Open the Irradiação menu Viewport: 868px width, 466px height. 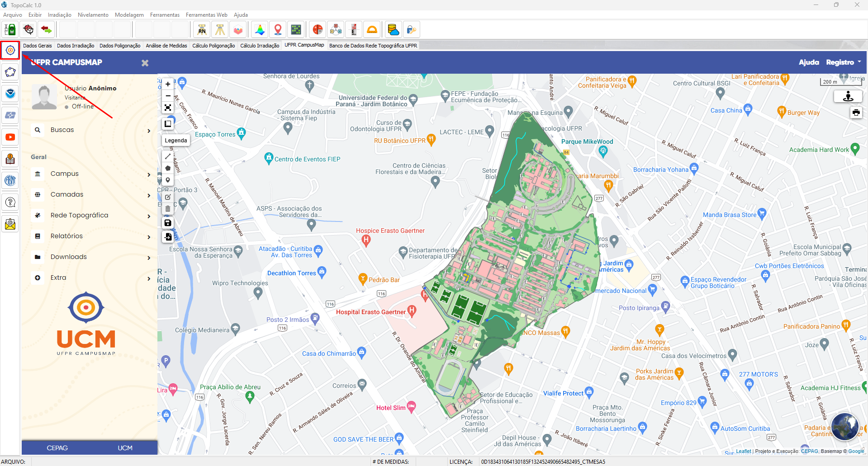click(60, 15)
